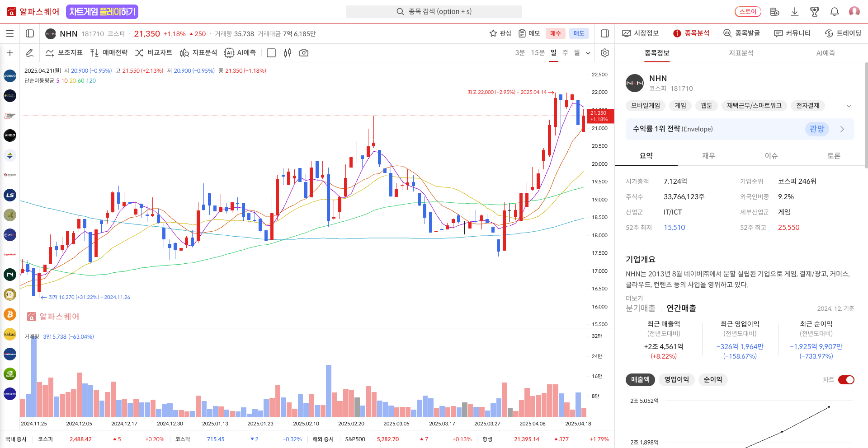Click the download icon in header
This screenshot has height=448, width=868.
794,12
